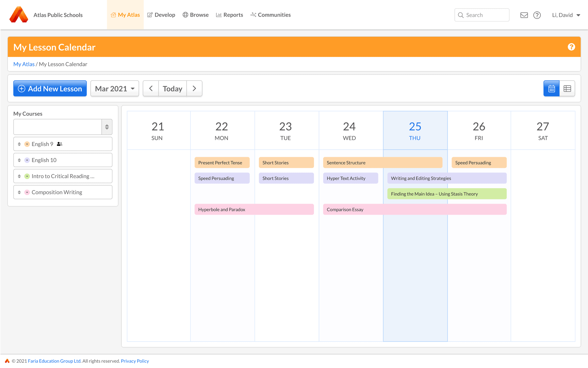Click the reorder handle for Intro to Critical Reading
Image resolution: width=588 pixels, height=368 pixels.
pos(19,176)
